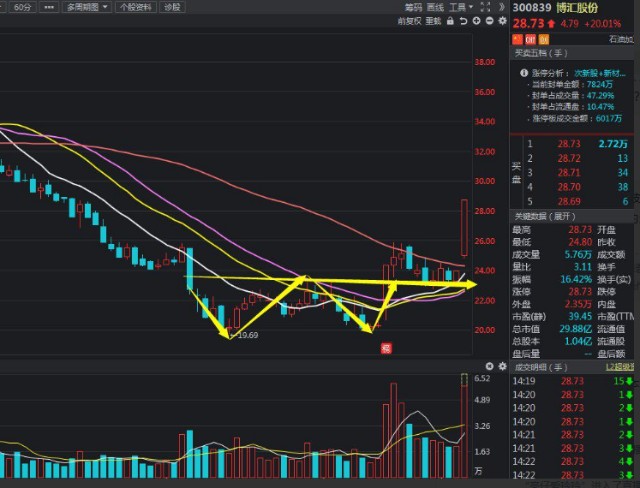Viewport: 640px width, 488px height.
Task: Zoom out the chart with minus icon
Action: [487, 20]
